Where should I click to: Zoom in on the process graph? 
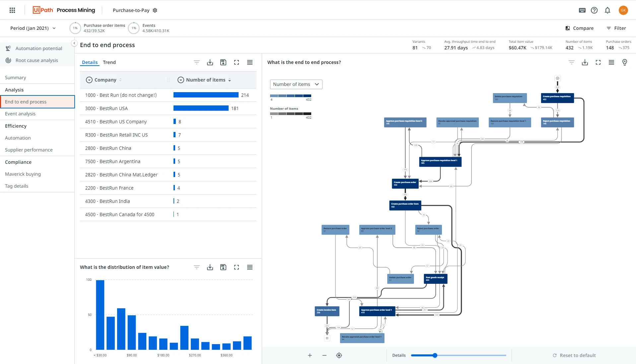[x=310, y=355]
